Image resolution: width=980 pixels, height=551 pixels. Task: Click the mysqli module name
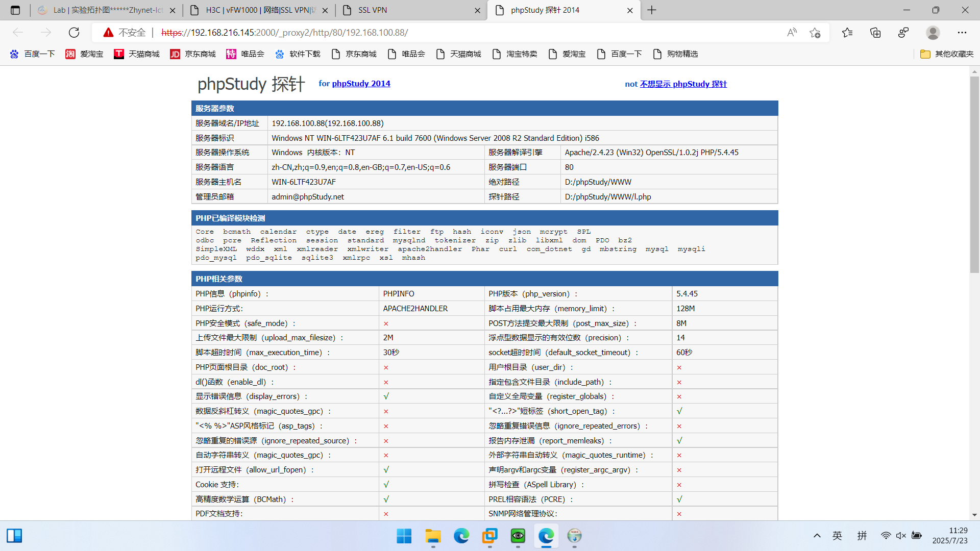[691, 249]
